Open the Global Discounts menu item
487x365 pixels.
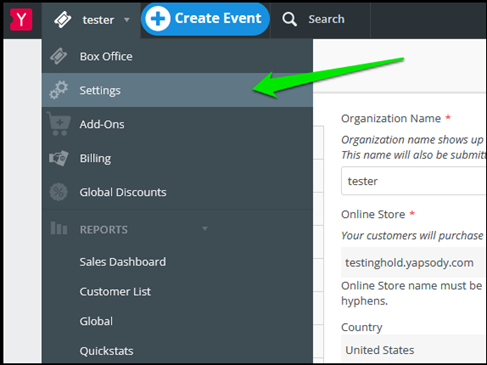[177, 192]
